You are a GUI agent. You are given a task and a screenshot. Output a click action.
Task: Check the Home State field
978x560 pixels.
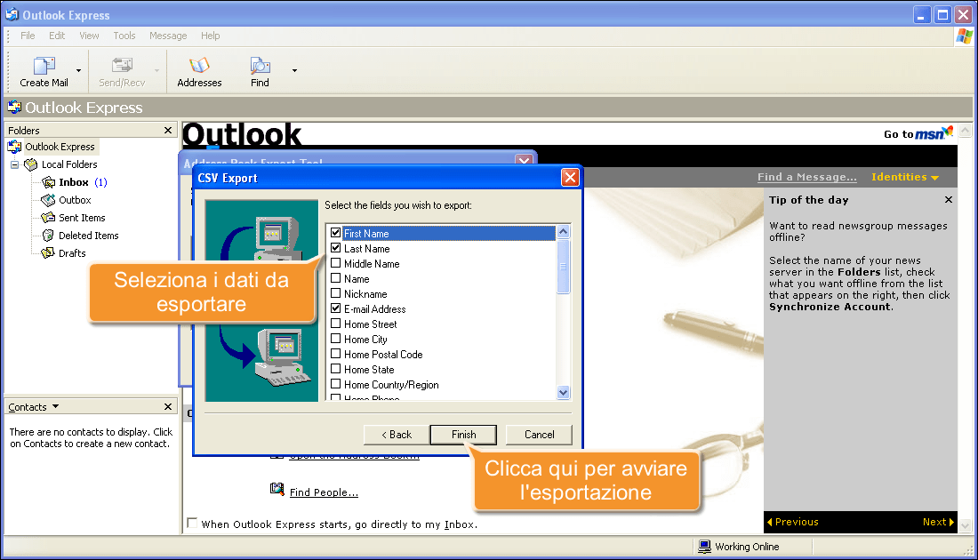(335, 369)
